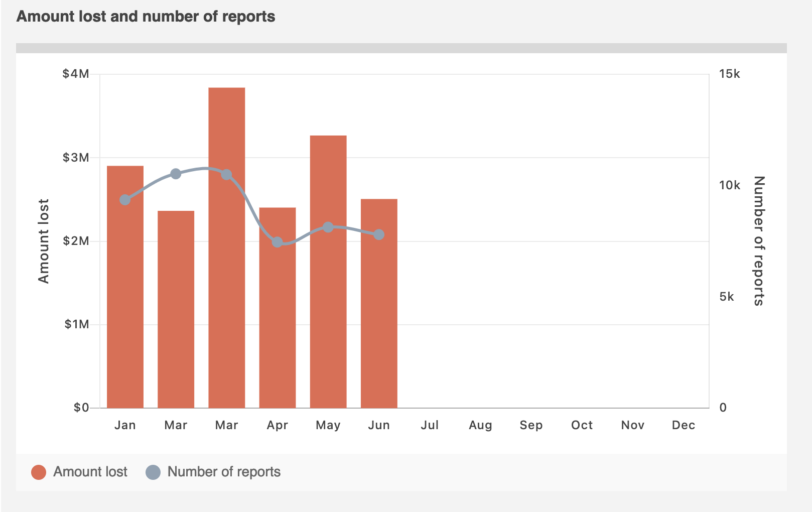This screenshot has width=812, height=512.
Task: Toggle the Number of reports legend label
Action: pyautogui.click(x=224, y=472)
